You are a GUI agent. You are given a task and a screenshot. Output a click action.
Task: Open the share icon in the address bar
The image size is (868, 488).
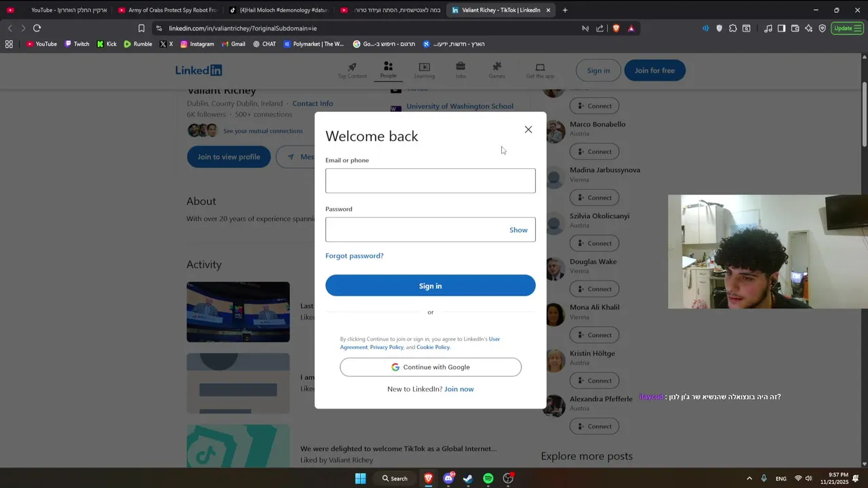click(600, 28)
